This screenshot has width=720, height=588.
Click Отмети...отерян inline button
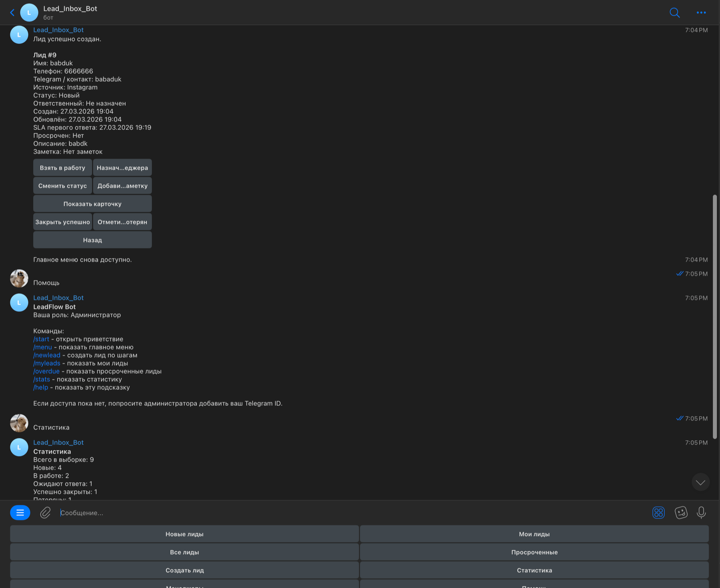coord(122,222)
